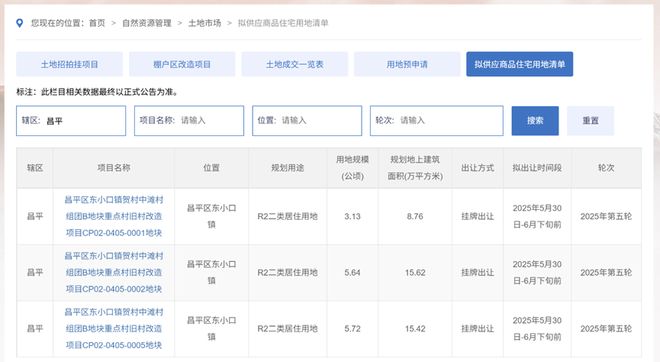
Task: Select building area cell 15.42
Action: click(415, 328)
